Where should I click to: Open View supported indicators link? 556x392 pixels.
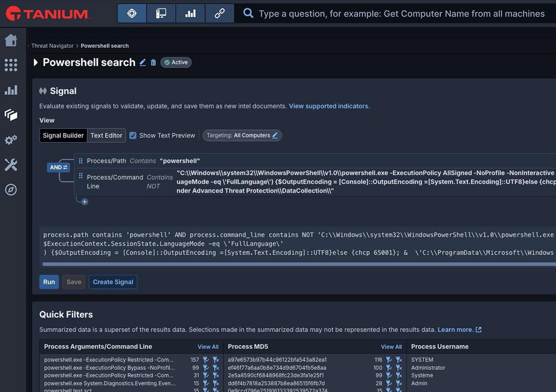click(x=329, y=106)
